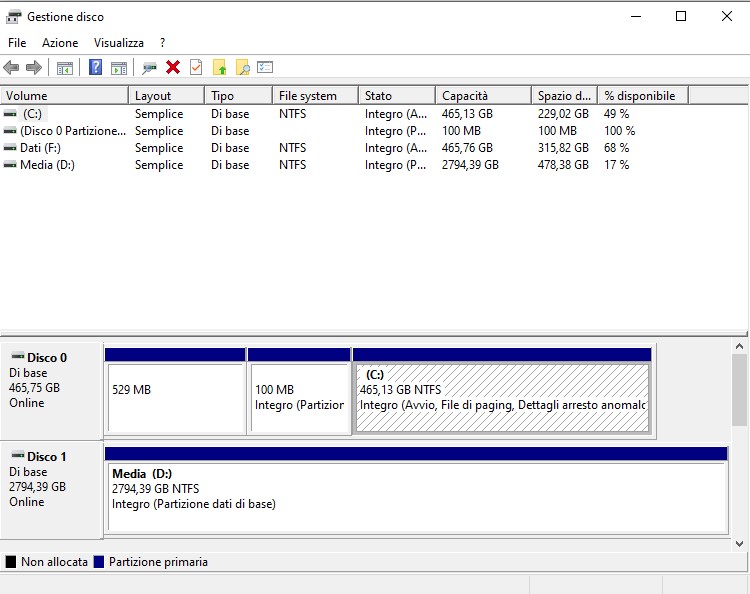
Task: Open the blue Help question mark icon
Action: tap(95, 67)
